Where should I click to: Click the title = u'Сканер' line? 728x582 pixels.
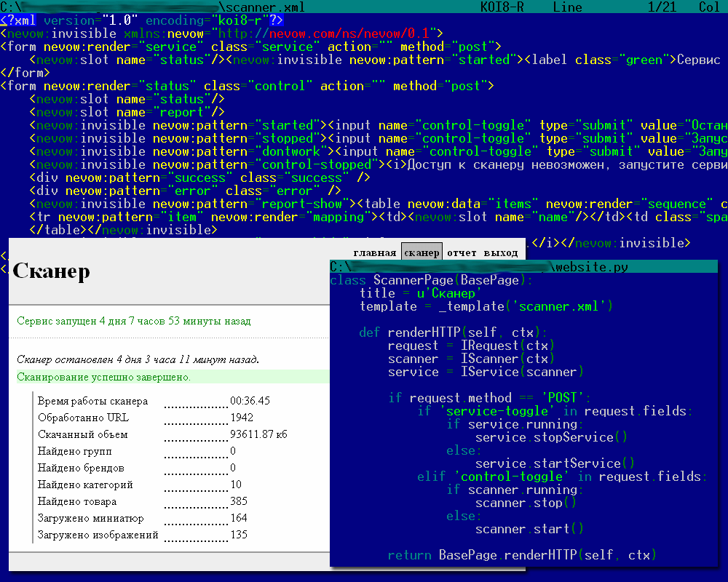pyautogui.click(x=421, y=293)
